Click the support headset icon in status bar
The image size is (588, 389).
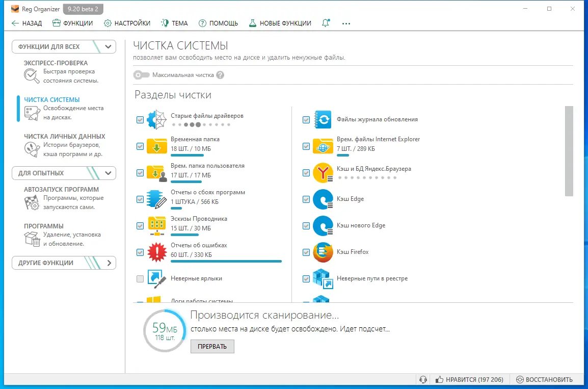click(x=423, y=380)
